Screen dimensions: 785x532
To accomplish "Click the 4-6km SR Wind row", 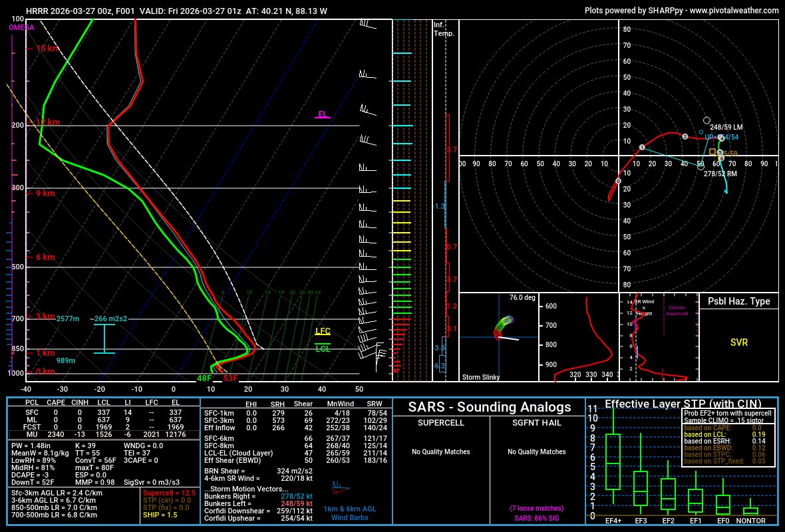I will click(x=258, y=478).
